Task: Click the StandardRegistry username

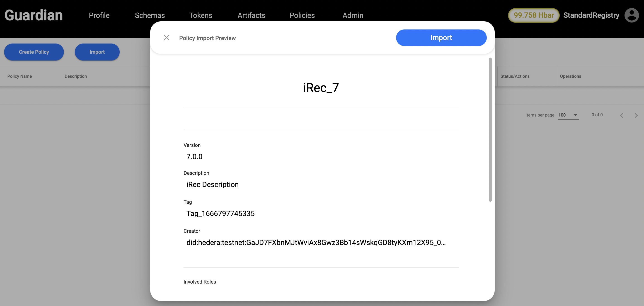Action: point(591,15)
